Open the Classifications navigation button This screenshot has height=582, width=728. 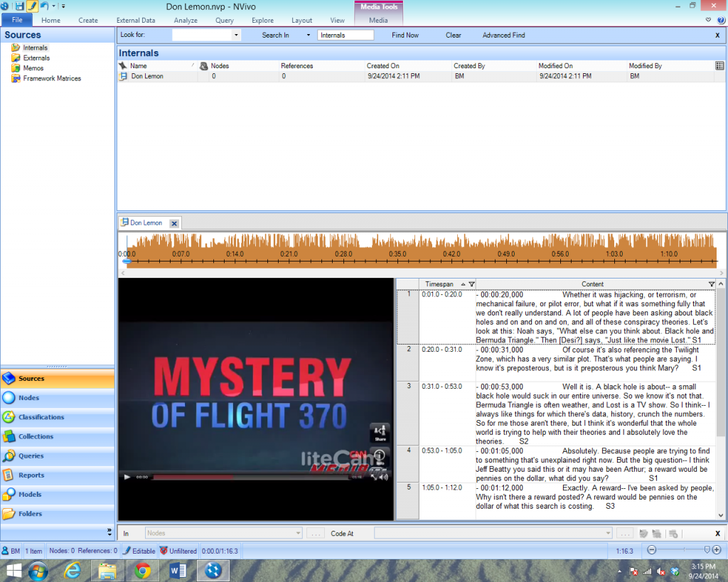[x=58, y=417]
